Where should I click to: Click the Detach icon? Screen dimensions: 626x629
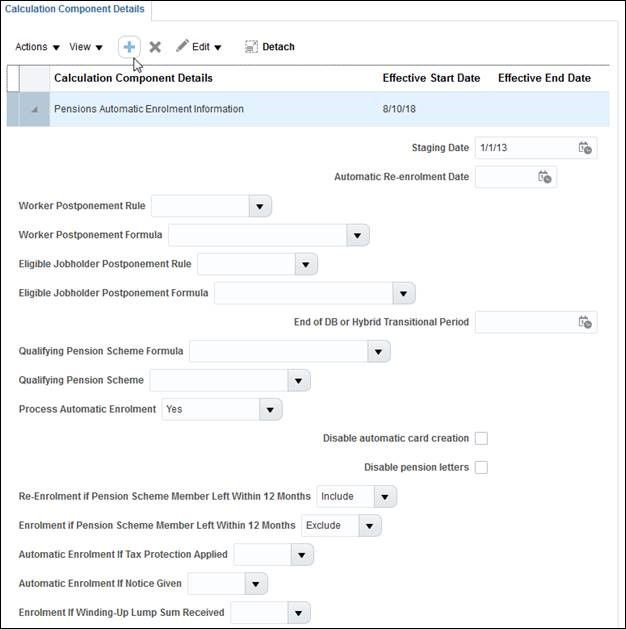coord(251,47)
